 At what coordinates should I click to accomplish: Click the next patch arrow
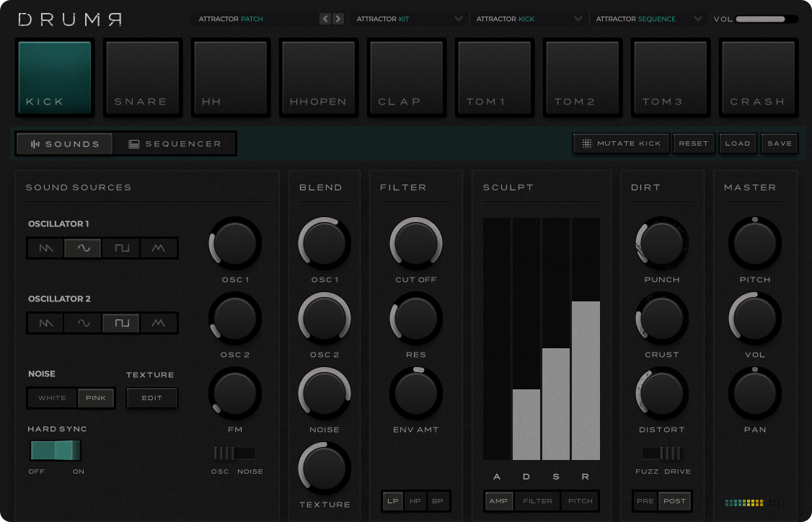pyautogui.click(x=338, y=19)
